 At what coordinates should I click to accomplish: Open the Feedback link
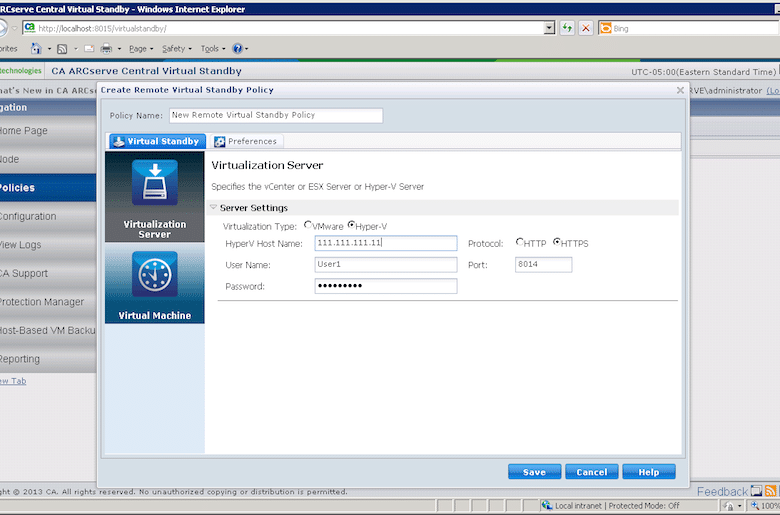pos(722,492)
